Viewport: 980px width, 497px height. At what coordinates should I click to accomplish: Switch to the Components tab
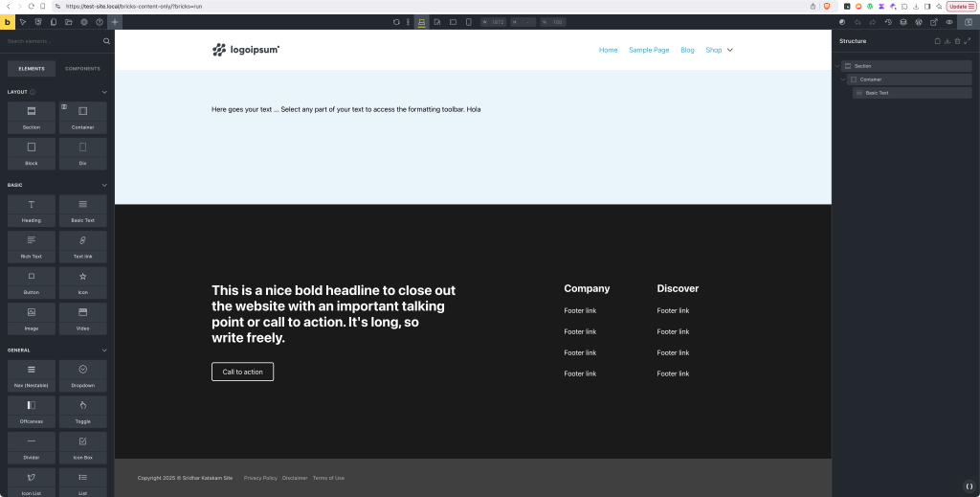(82, 69)
